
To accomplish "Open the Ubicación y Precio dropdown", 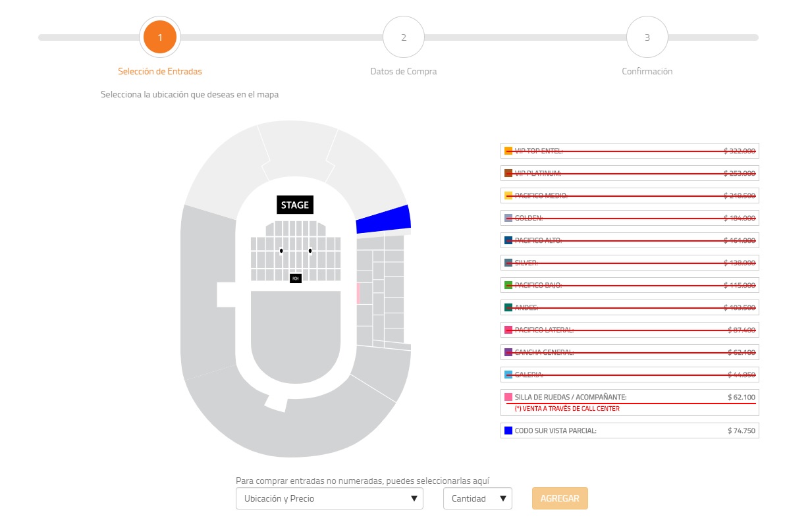I will (x=329, y=498).
